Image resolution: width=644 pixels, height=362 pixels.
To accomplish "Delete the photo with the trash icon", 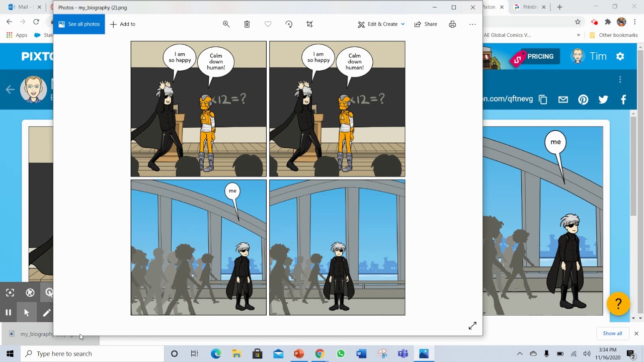I will coord(247,24).
